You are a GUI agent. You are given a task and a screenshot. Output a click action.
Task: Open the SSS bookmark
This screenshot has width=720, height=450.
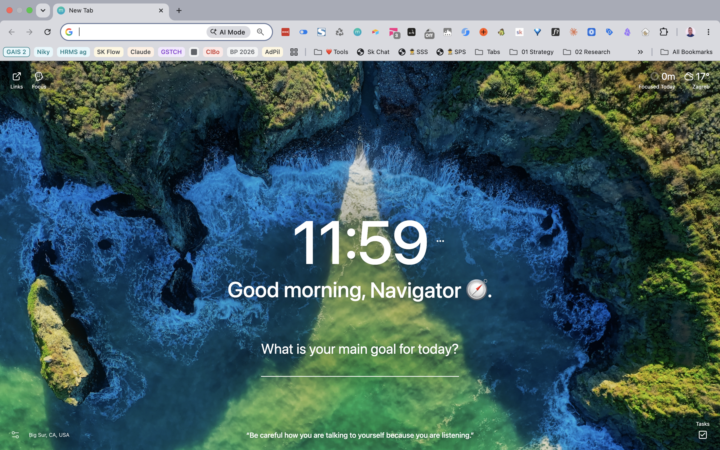tap(413, 52)
